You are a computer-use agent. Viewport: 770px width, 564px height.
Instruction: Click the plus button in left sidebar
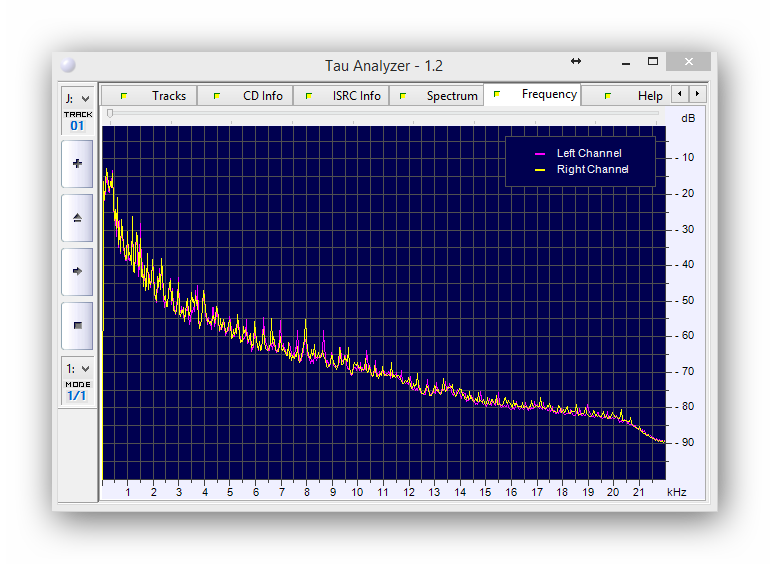77,164
